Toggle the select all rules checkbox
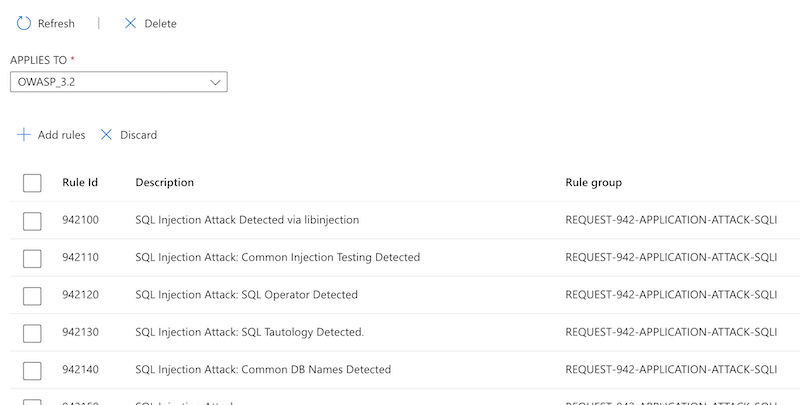Screen dimensions: 800x405 [32, 183]
